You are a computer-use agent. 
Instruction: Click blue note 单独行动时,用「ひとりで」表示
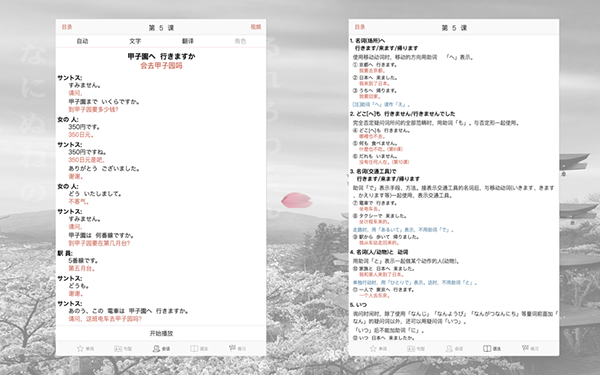[415, 282]
